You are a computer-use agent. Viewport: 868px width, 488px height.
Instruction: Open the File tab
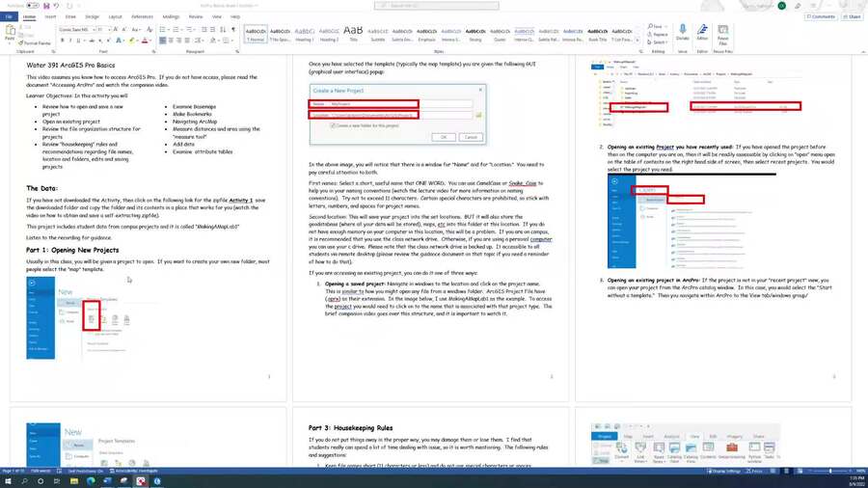[9, 16]
